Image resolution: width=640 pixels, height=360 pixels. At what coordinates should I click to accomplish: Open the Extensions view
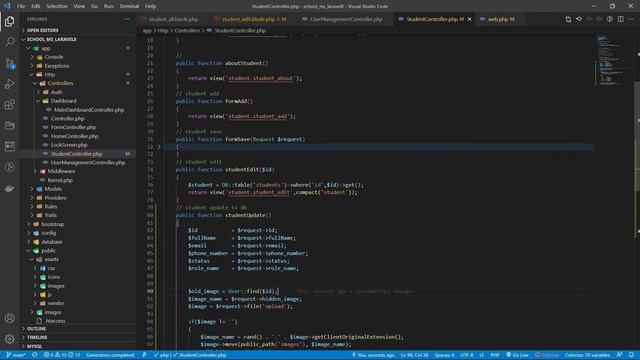9,105
